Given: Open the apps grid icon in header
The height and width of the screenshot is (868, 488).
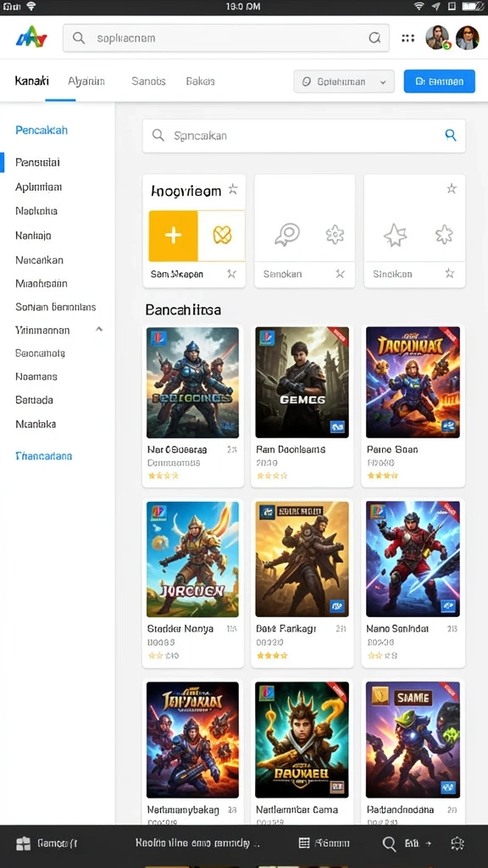Looking at the screenshot, I should (x=408, y=38).
